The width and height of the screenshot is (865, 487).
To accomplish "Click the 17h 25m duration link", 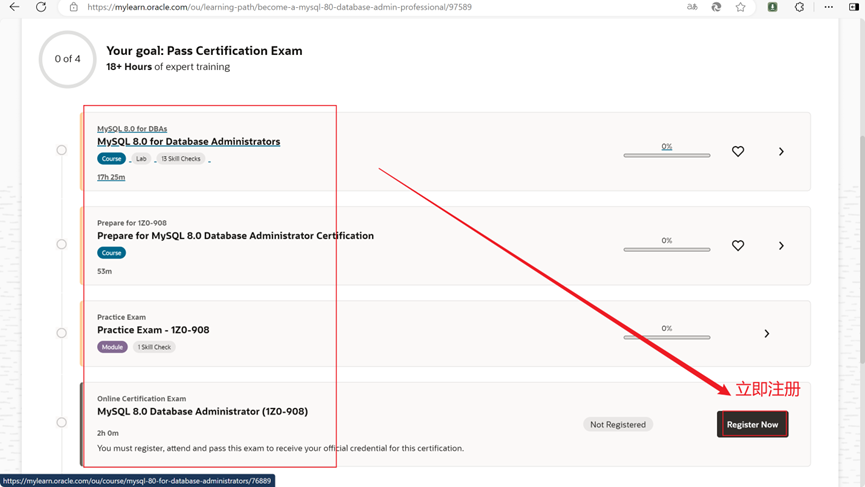I will pos(111,177).
